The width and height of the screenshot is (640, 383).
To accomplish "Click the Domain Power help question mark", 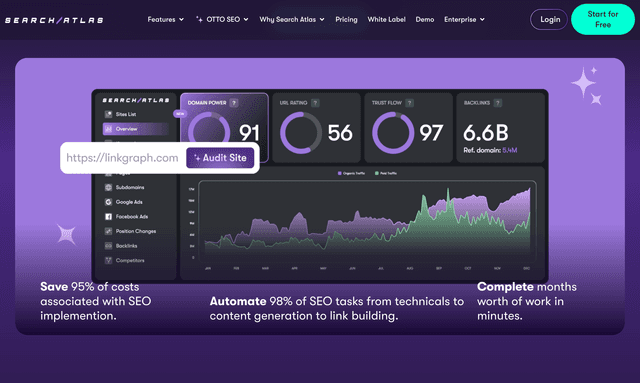I will tap(234, 103).
